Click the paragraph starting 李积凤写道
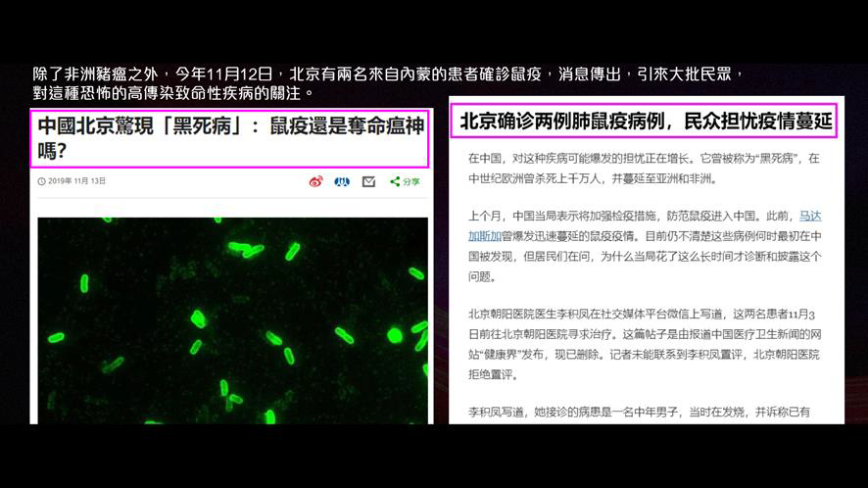868x488 pixels. [x=640, y=413]
